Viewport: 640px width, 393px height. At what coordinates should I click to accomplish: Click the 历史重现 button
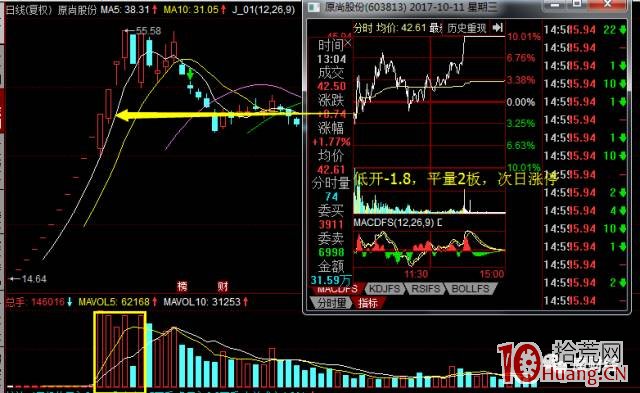pyautogui.click(x=467, y=28)
